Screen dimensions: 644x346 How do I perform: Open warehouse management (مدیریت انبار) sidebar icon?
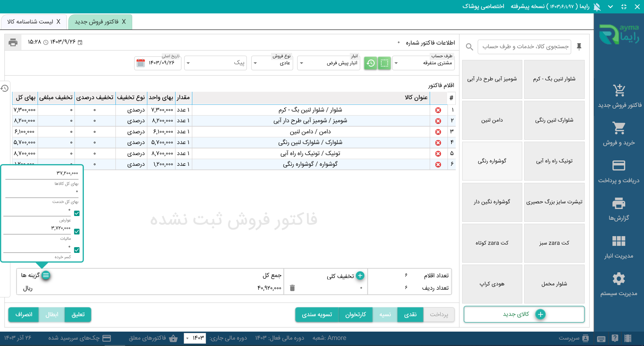pyautogui.click(x=619, y=247)
